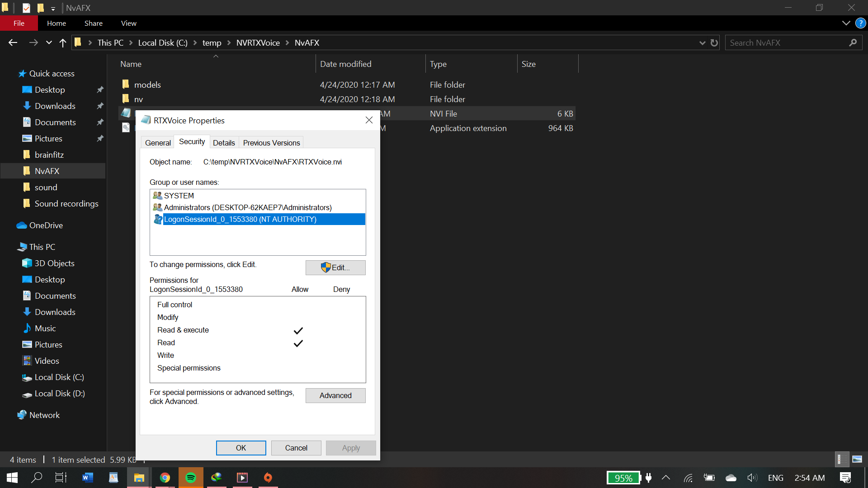Open Music folder under This PC
The width and height of the screenshot is (868, 488).
[x=45, y=328]
